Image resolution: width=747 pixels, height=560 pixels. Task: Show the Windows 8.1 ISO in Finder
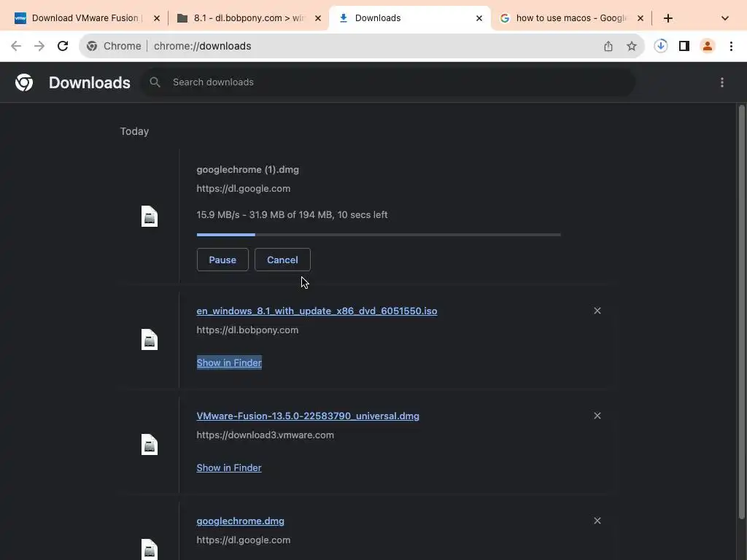click(229, 362)
